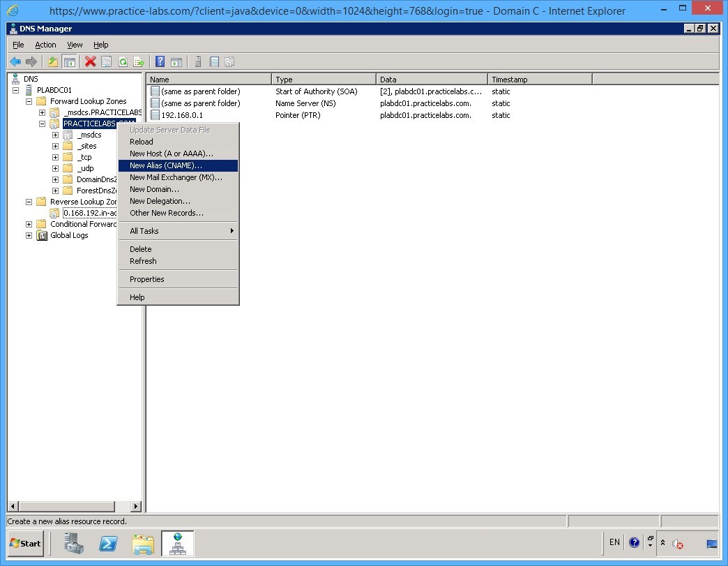Expand the Conditional Forwarders node
Screen dimensions: 728x566
pos(28,224)
